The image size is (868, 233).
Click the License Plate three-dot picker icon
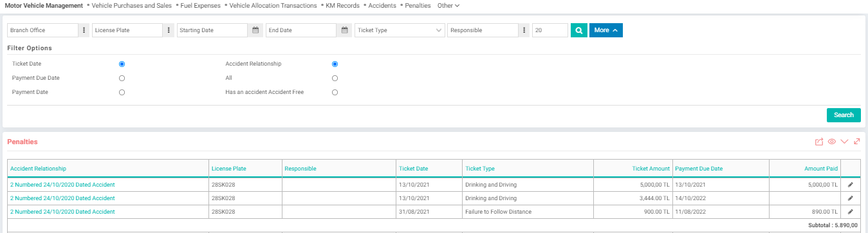pos(169,30)
